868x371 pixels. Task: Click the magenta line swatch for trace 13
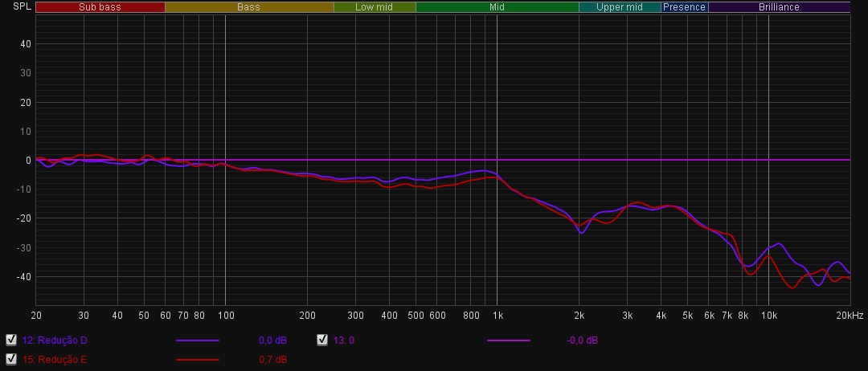coord(509,340)
